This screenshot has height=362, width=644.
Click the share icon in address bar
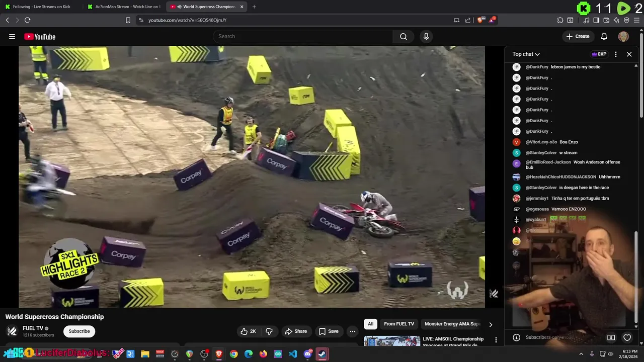(x=468, y=20)
